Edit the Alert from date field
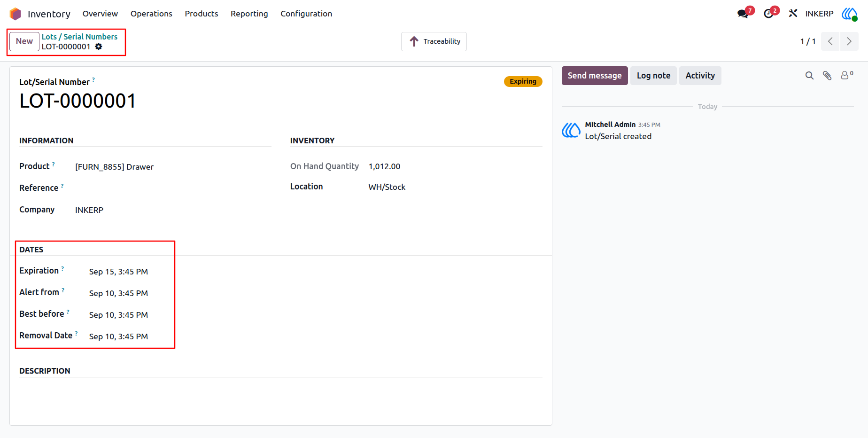This screenshot has height=438, width=868. (x=118, y=293)
